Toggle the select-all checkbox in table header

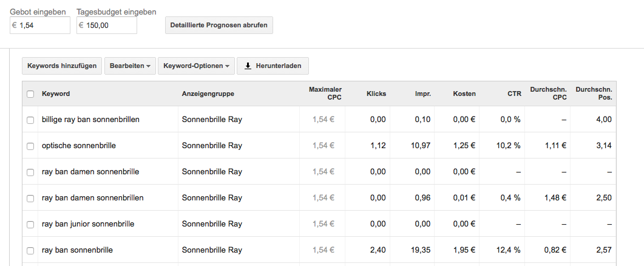[30, 94]
